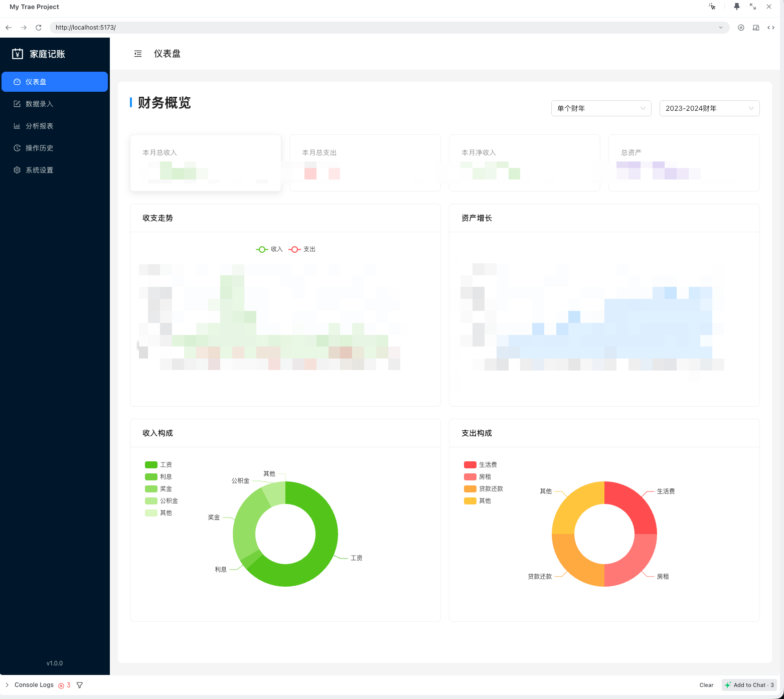784x699 pixels.
Task: Expand the Console Logs panel
Action: coord(7,685)
